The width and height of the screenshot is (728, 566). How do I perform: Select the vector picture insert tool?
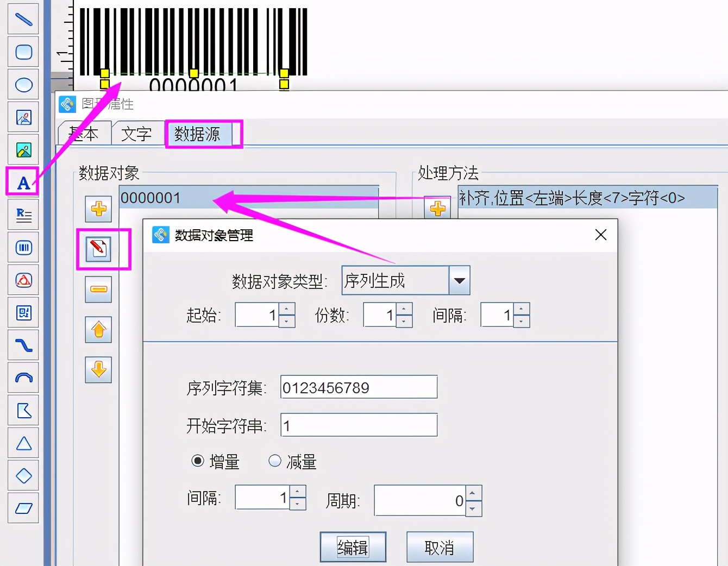click(23, 117)
